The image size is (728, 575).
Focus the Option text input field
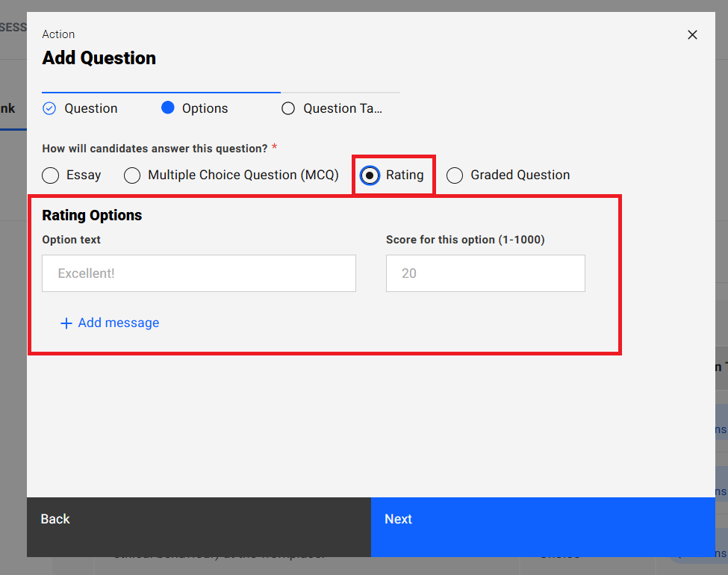click(x=199, y=273)
